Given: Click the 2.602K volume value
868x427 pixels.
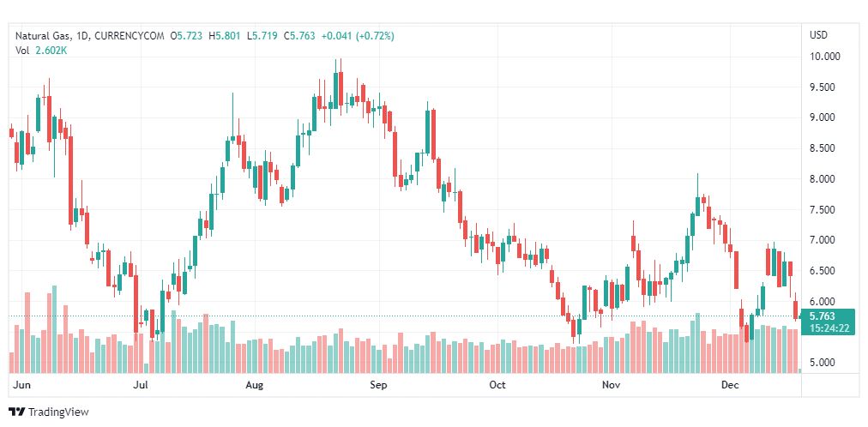Looking at the screenshot, I should [x=51, y=51].
